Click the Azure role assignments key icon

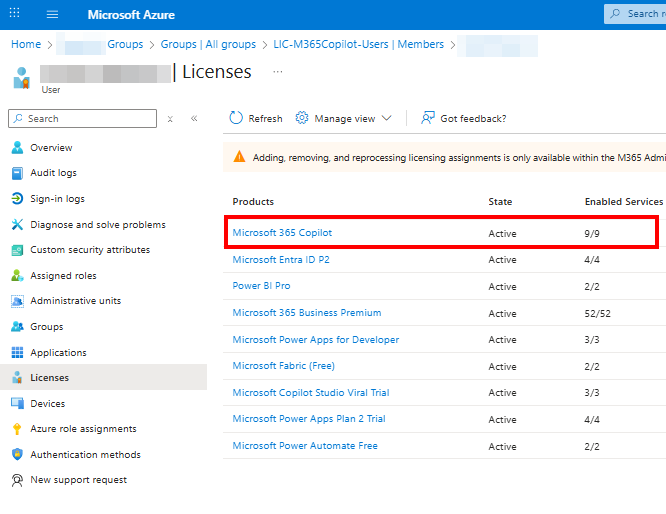pos(17,429)
